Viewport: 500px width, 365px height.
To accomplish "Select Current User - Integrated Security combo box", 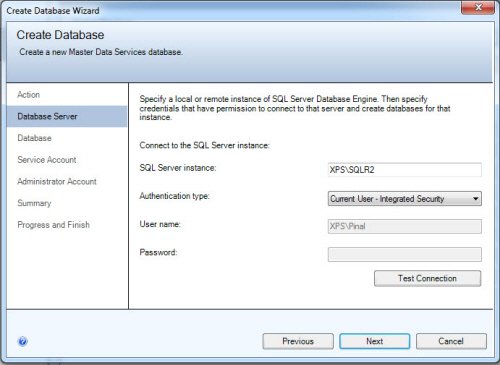I will pos(405,199).
